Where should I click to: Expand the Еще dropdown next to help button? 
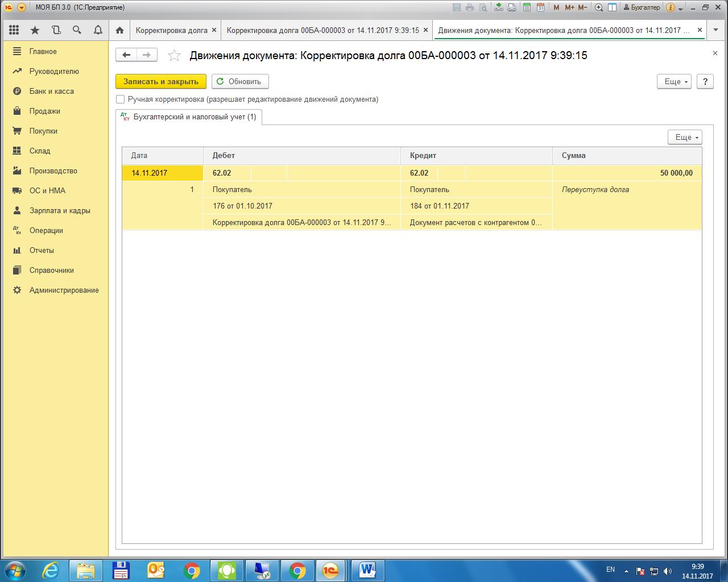point(674,81)
